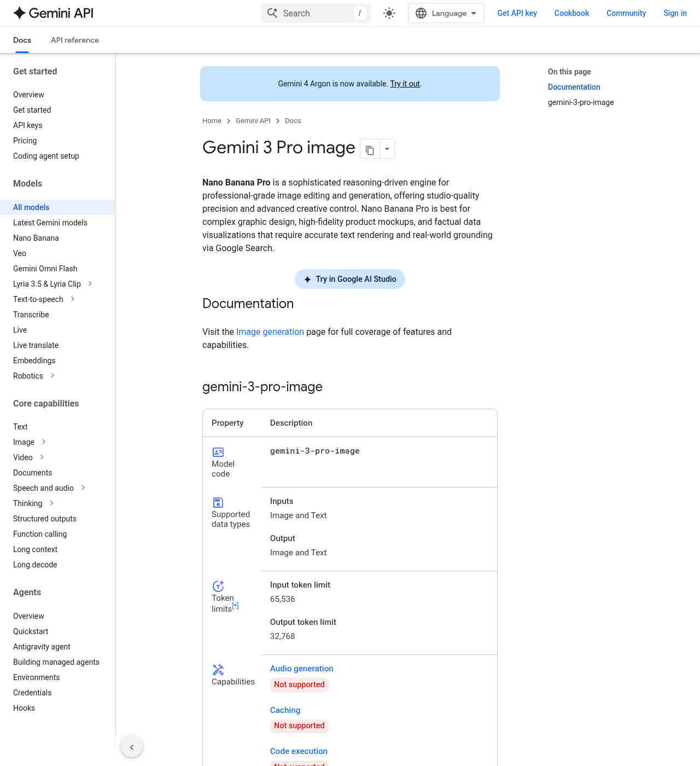This screenshot has height=766, width=700.
Task: Open Function calling in the sidebar
Action: tap(40, 534)
